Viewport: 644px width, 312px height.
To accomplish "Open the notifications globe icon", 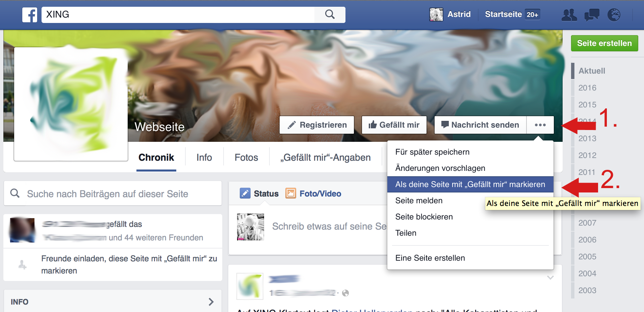I will coord(614,15).
